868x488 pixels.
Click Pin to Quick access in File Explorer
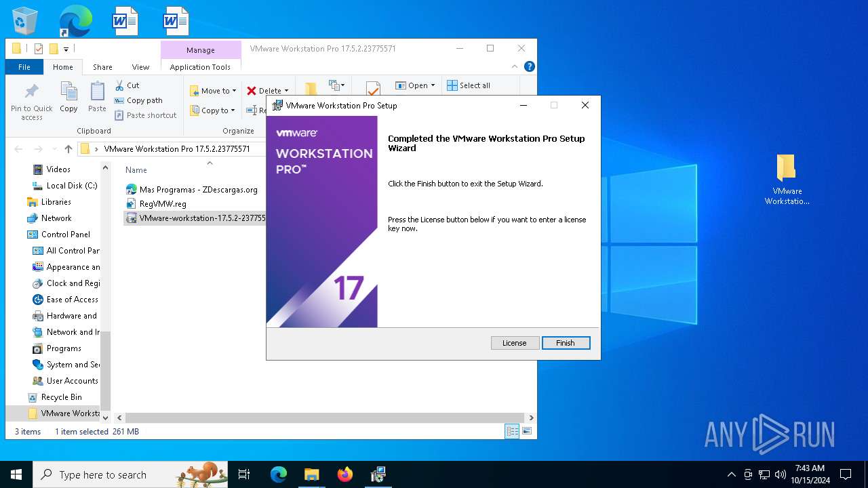tap(31, 101)
